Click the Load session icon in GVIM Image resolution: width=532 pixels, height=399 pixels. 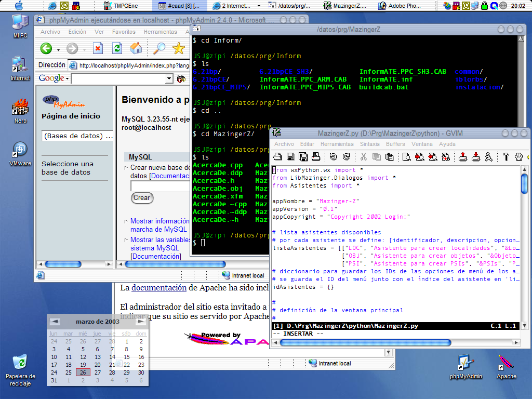(463, 156)
